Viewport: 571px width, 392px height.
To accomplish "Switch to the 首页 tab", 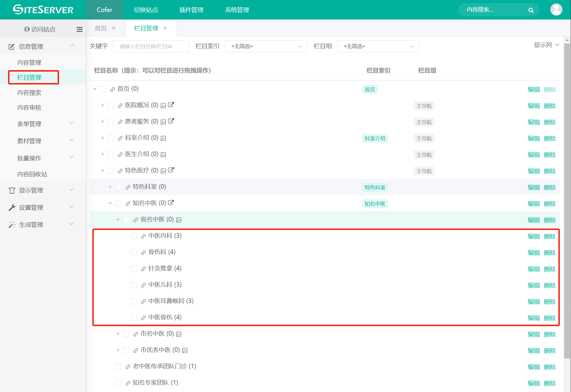I will [x=101, y=28].
